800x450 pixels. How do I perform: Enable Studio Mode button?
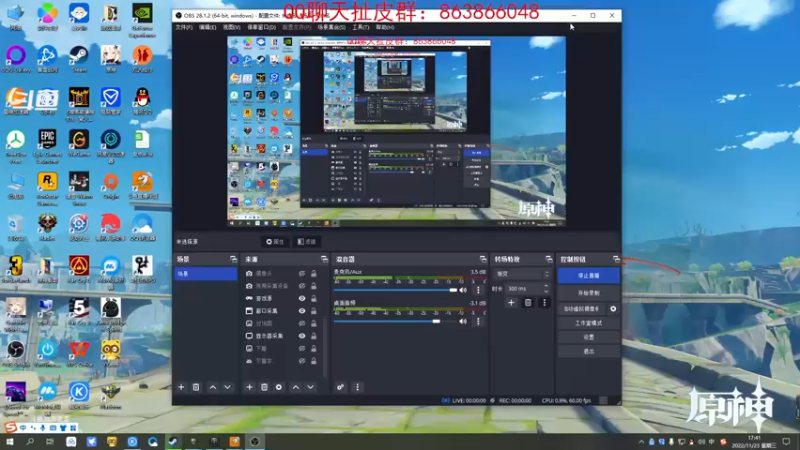tap(589, 323)
